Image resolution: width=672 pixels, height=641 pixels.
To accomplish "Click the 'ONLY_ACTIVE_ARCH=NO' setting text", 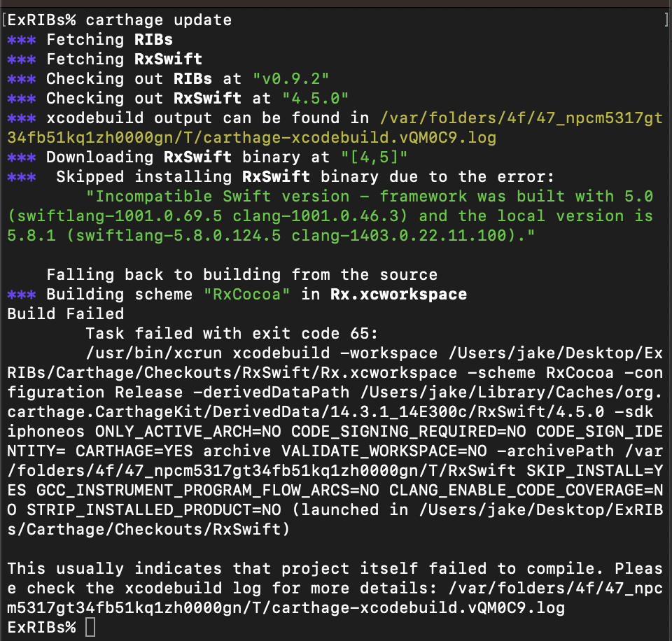I will pos(188,432).
